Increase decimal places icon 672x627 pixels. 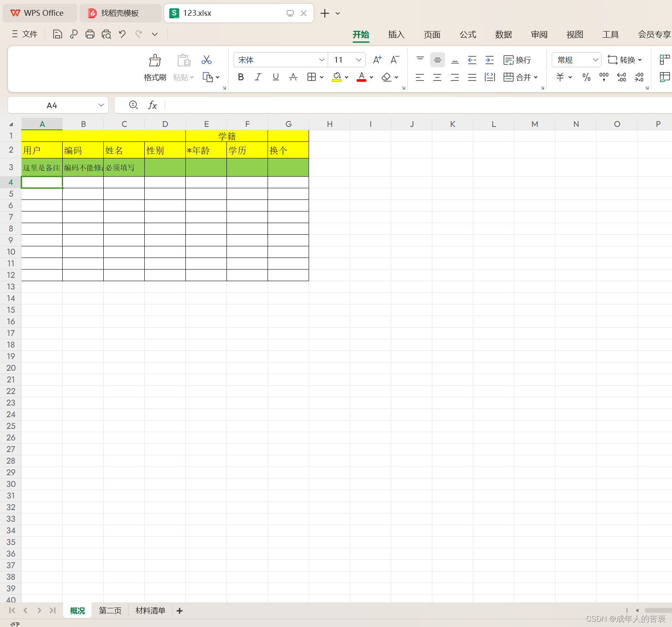(621, 77)
